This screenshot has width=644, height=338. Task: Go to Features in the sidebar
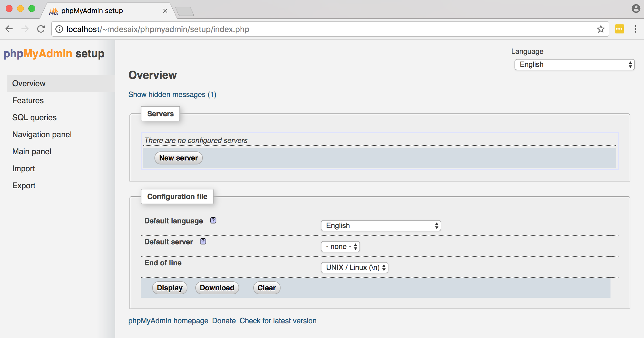pos(28,100)
